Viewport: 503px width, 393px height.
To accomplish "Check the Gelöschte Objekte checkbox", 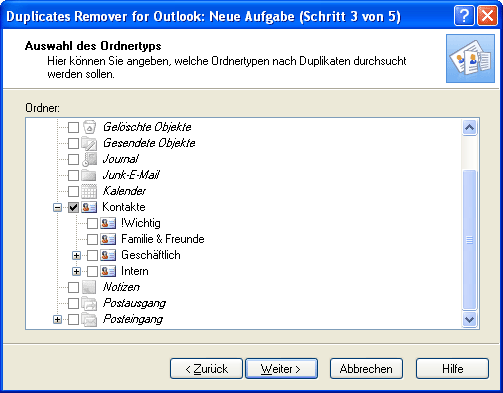I will [x=73, y=127].
